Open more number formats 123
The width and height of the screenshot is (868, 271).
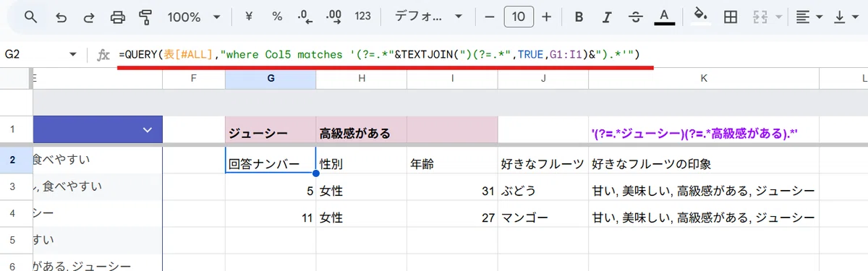pyautogui.click(x=363, y=17)
